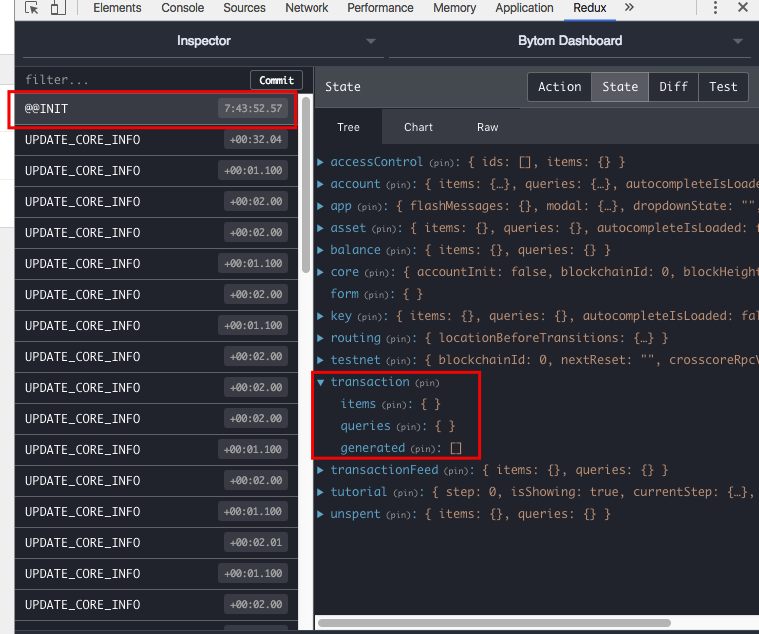Open the Bytom Dashboard instance dropdown

click(738, 41)
